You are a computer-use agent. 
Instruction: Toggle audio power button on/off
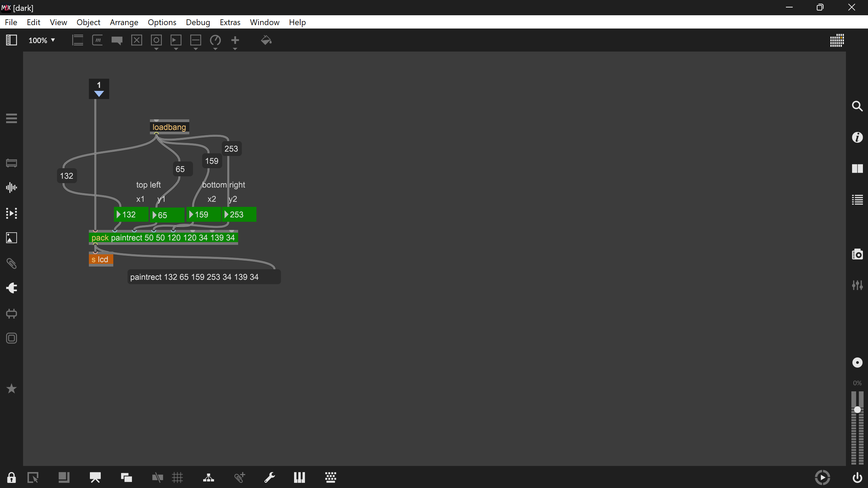tap(857, 477)
